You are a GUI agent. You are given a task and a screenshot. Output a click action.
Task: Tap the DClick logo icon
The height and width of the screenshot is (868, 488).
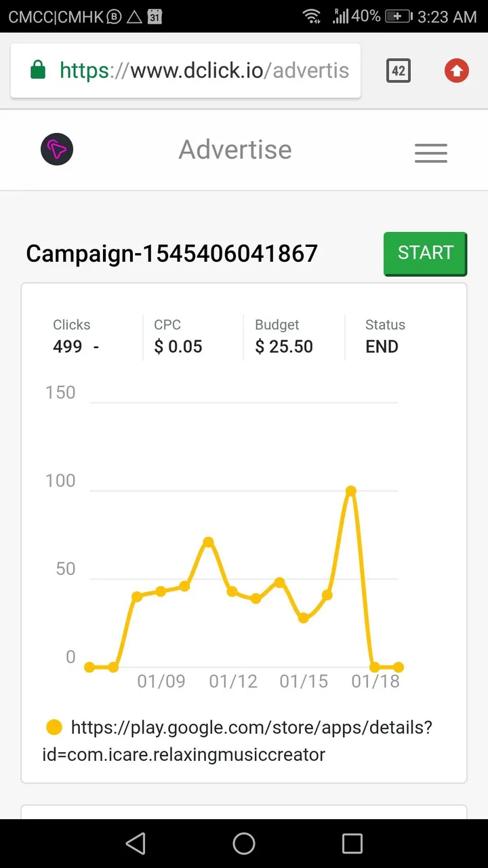(x=57, y=149)
